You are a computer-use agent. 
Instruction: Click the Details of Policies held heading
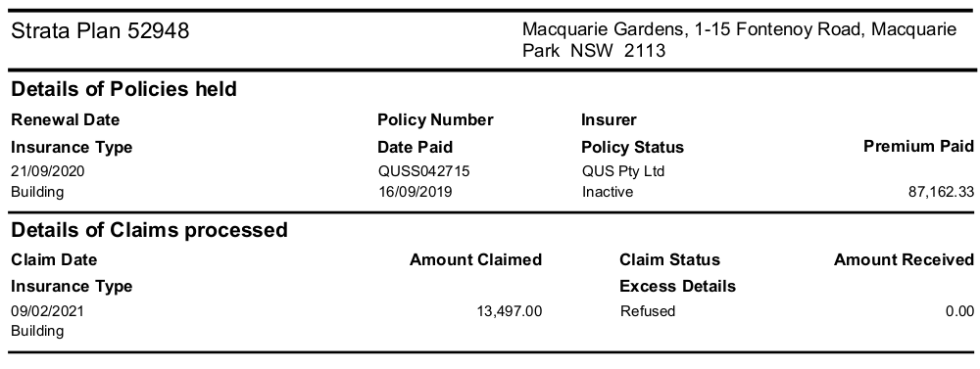click(123, 89)
